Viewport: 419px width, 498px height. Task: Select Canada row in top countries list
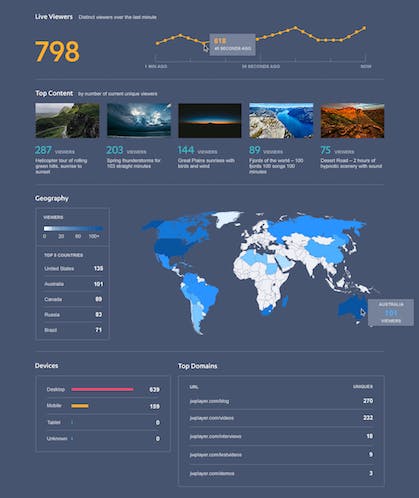pos(73,299)
